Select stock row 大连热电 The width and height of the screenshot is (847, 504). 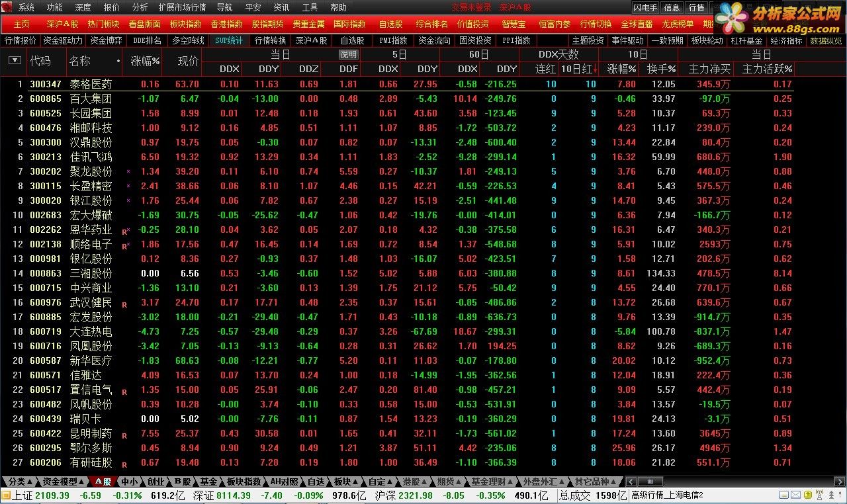coord(397,331)
